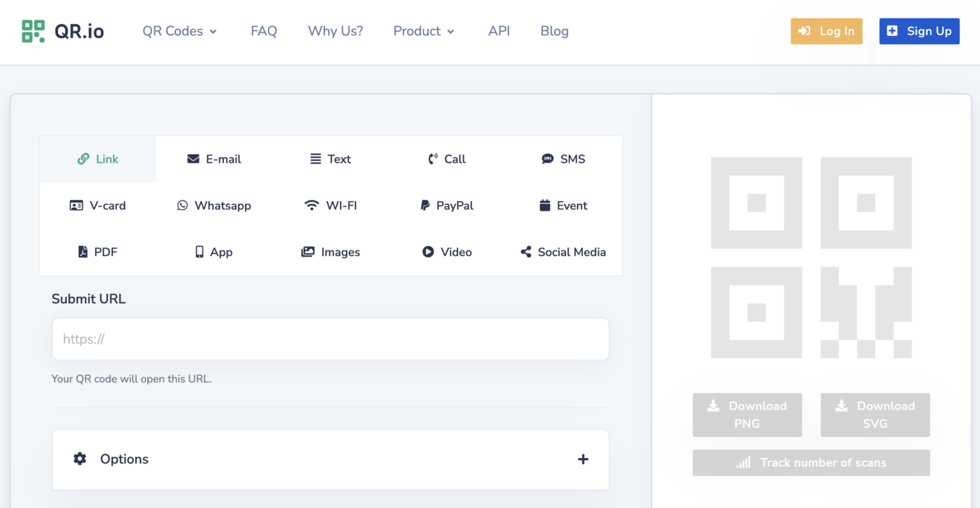
Task: Select the E-mail QR code type
Action: pos(214,159)
